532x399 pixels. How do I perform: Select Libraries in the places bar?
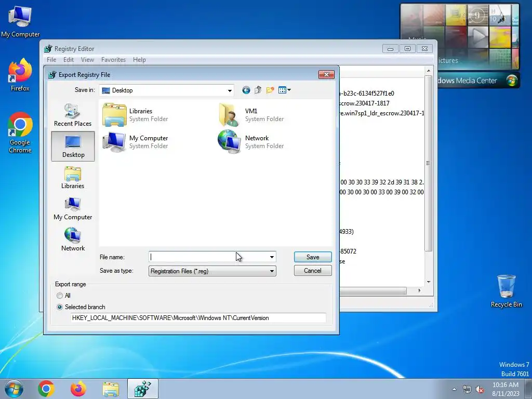tap(73, 178)
